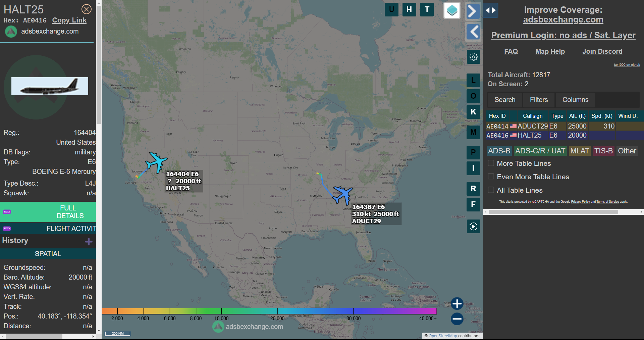This screenshot has height=340, width=644.
Task: Check More Table Lines checkbox
Action: tap(491, 163)
